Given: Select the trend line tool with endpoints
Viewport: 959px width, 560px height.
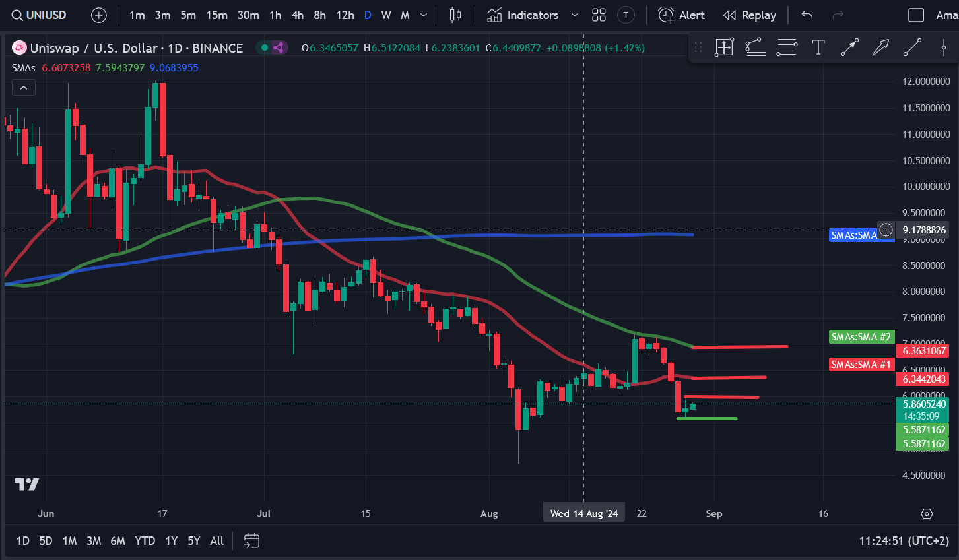Looking at the screenshot, I should point(849,47).
